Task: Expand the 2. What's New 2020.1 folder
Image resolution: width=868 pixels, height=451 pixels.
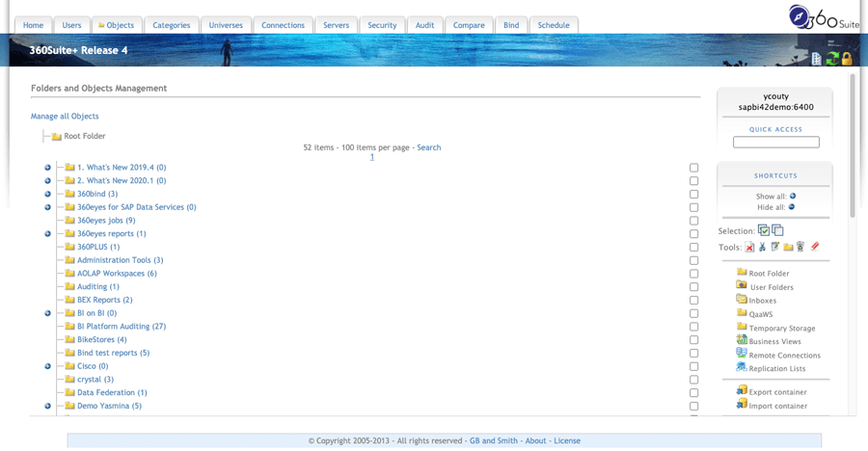Action: (x=47, y=180)
